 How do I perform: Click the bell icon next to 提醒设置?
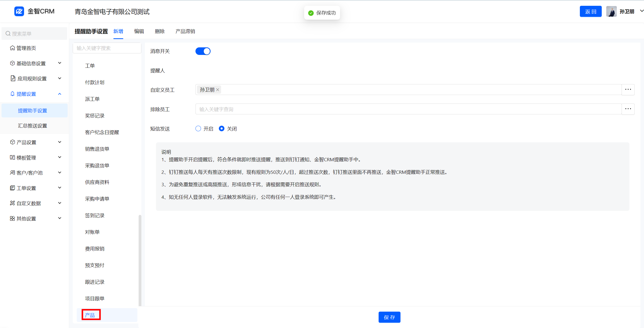(x=12, y=94)
